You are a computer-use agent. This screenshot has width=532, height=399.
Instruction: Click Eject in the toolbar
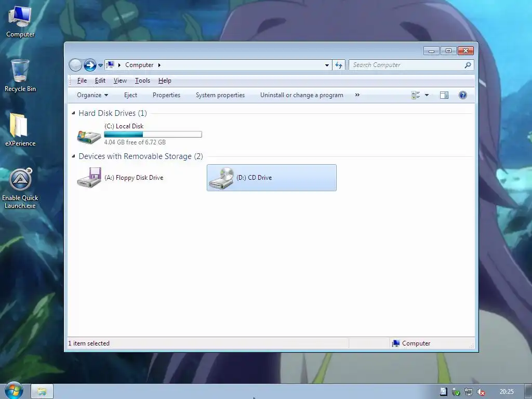coord(130,95)
